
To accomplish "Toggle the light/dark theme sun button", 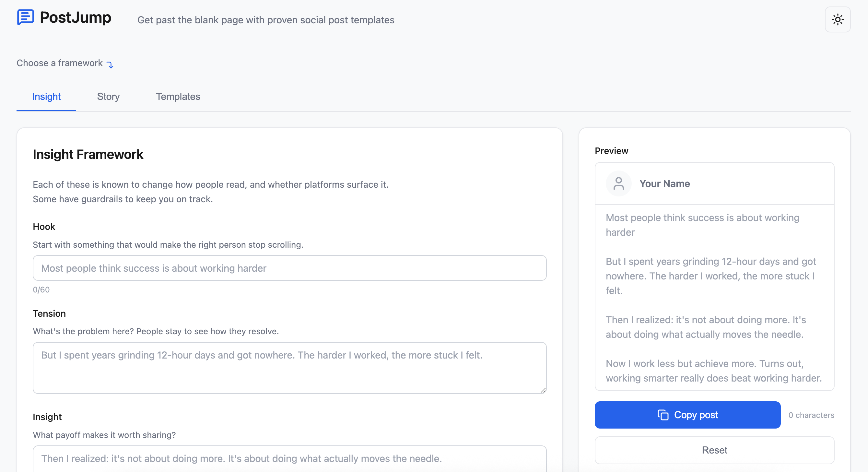I will point(837,19).
